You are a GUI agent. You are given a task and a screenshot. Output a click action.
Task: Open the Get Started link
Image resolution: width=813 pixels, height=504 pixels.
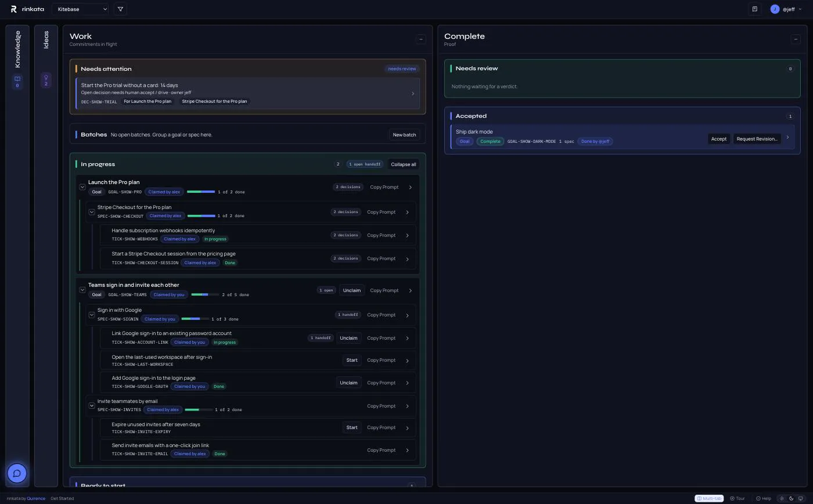pos(62,499)
